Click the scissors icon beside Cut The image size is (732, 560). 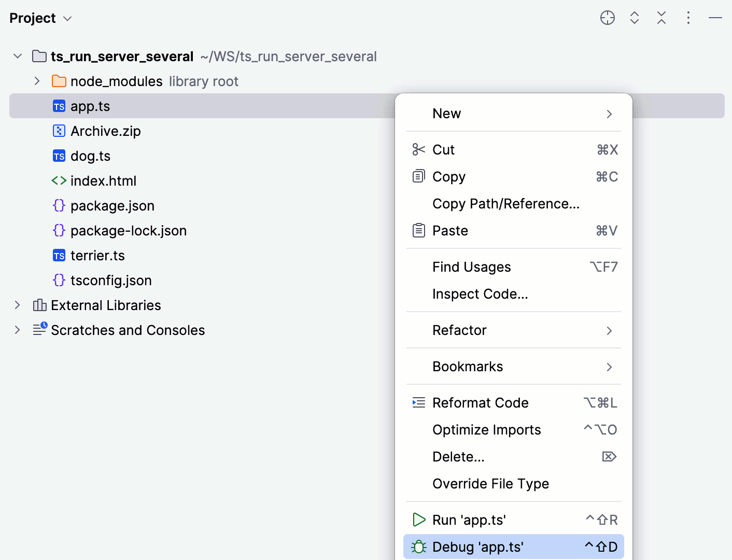(x=418, y=149)
